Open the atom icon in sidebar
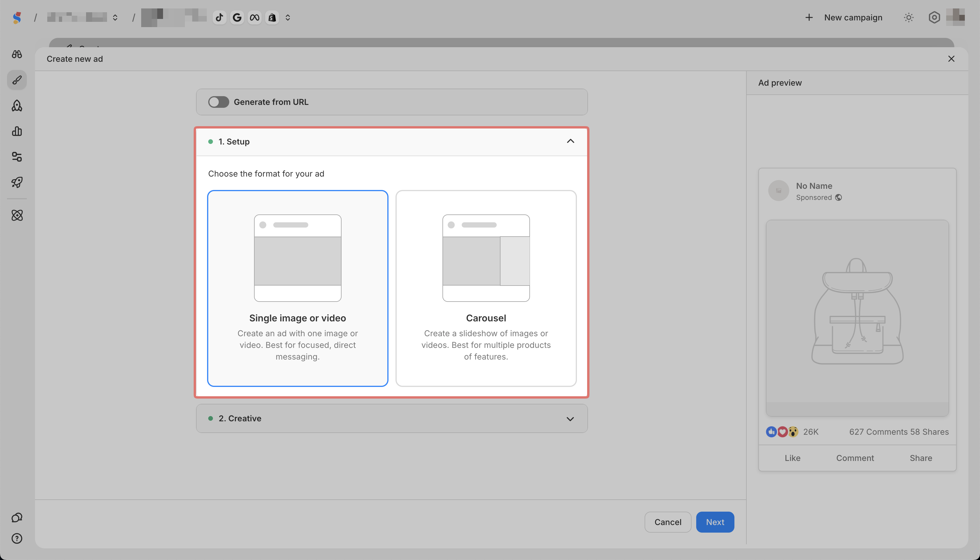The image size is (980, 560). point(17,215)
